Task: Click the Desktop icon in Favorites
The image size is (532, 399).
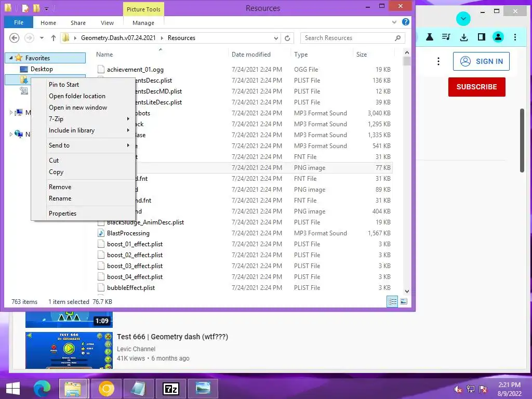Action: pyautogui.click(x=24, y=69)
